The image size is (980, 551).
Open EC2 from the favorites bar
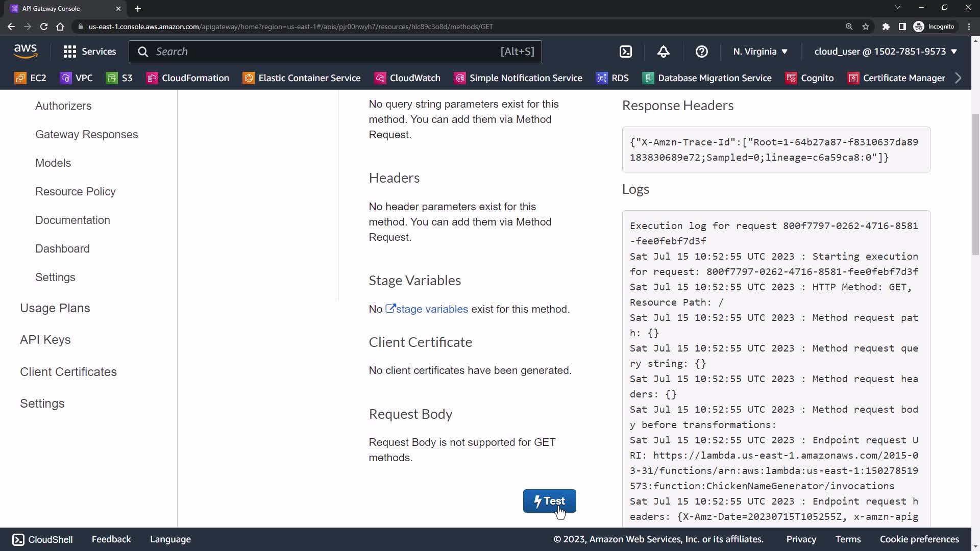point(31,78)
